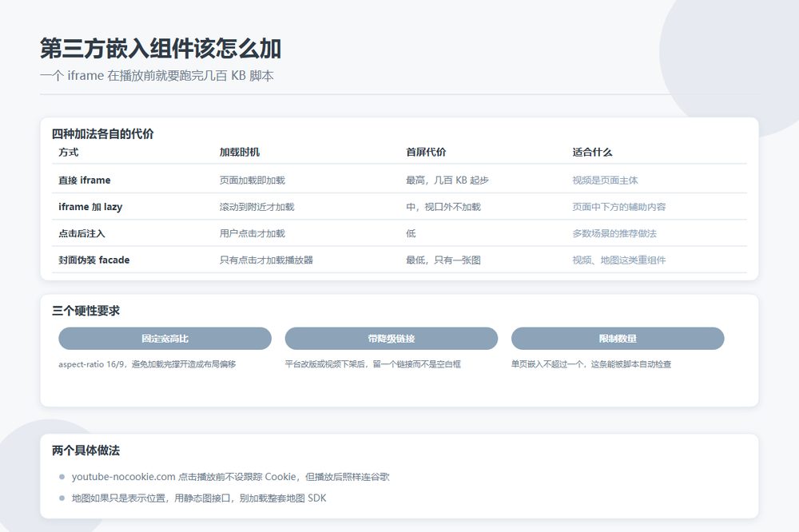The image size is (799, 532).
Task: Click the 方式 column header
Action: [68, 152]
